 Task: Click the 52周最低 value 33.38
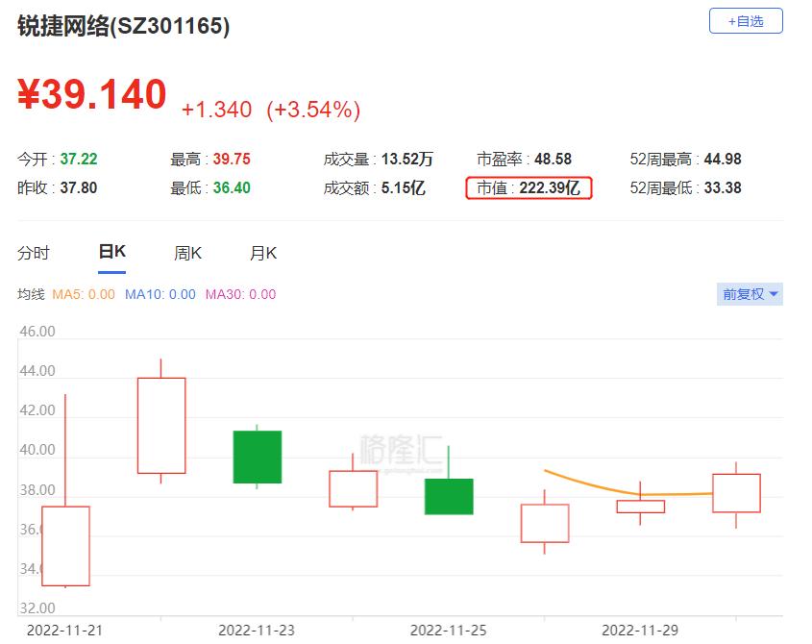(723, 188)
